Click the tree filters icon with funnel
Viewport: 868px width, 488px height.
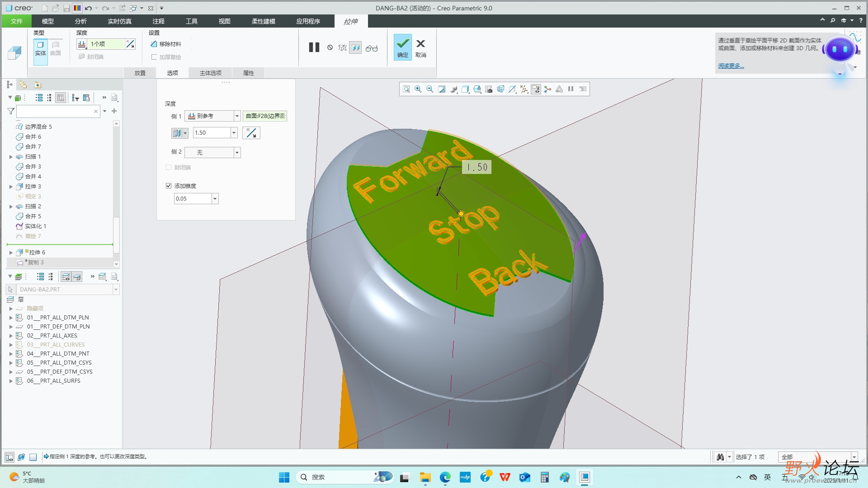(75, 98)
